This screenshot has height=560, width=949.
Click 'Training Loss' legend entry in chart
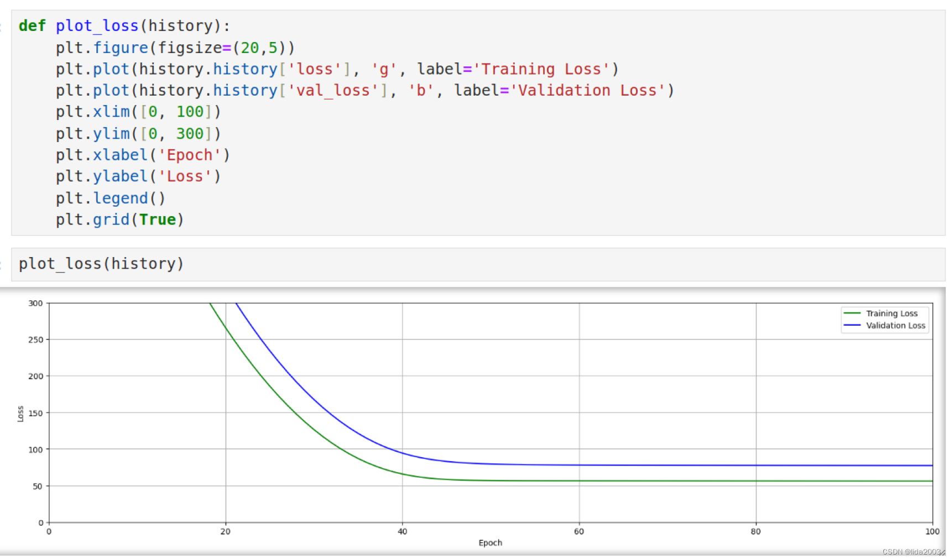pos(880,313)
